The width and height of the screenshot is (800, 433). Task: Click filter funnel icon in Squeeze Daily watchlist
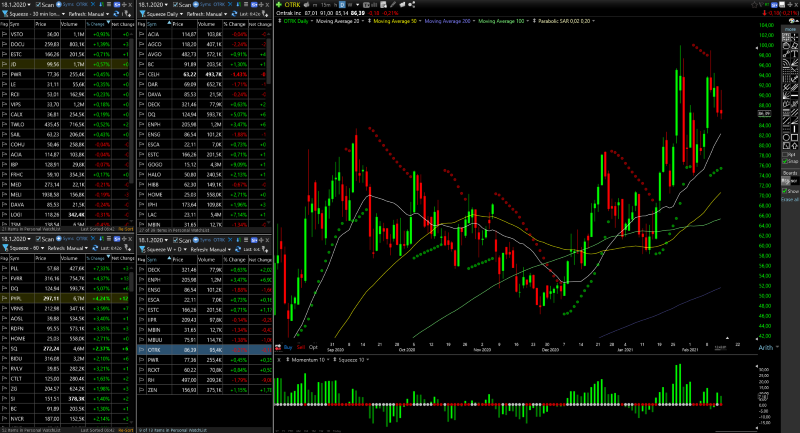click(140, 16)
